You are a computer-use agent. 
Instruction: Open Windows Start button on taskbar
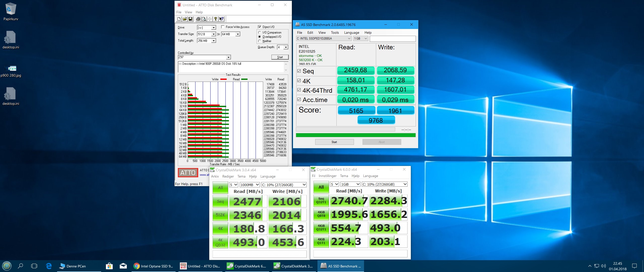pyautogui.click(x=7, y=266)
